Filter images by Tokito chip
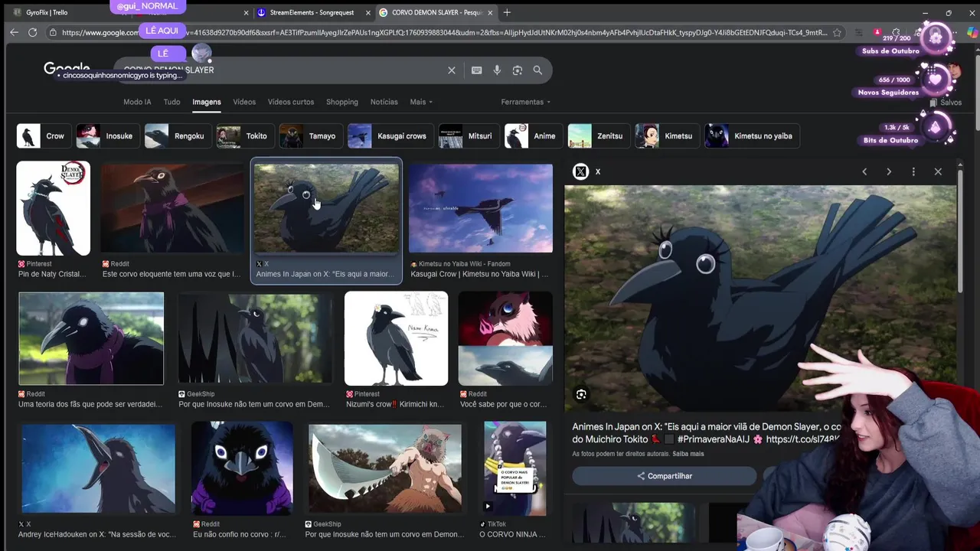Viewport: 980px width, 551px height. (245, 136)
